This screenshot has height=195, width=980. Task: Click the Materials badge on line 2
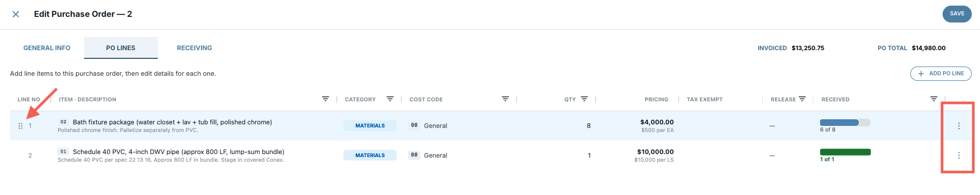370,156
